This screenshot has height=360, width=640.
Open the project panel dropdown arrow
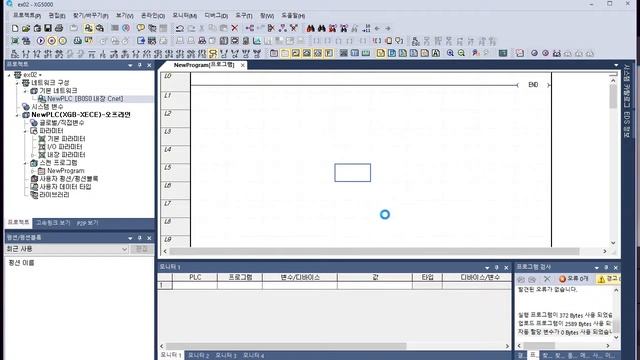130,65
